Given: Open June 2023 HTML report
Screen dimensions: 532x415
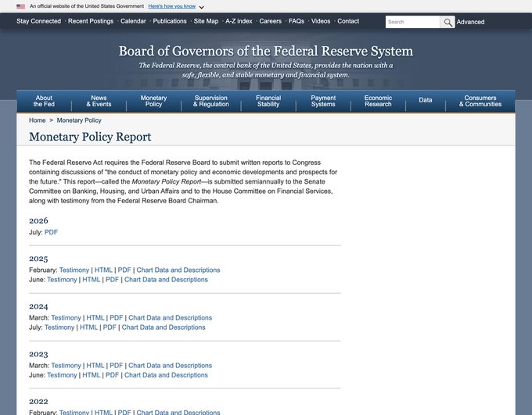Looking at the screenshot, I should (x=92, y=375).
